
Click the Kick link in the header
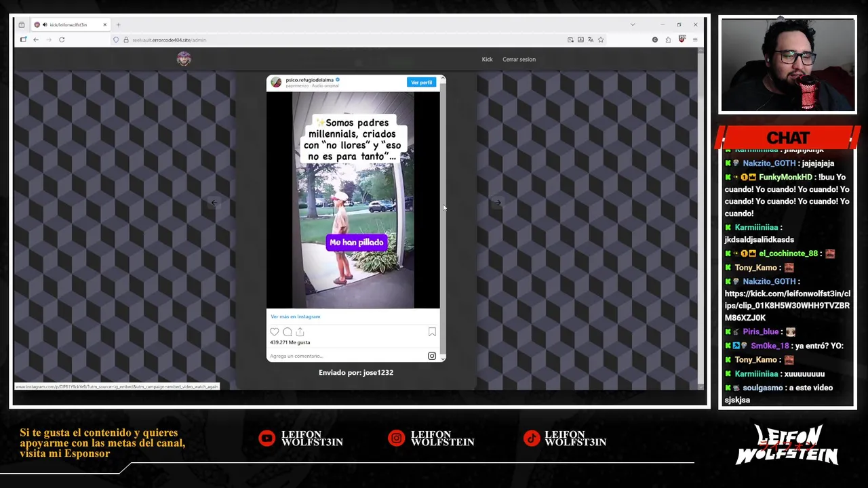pos(487,59)
